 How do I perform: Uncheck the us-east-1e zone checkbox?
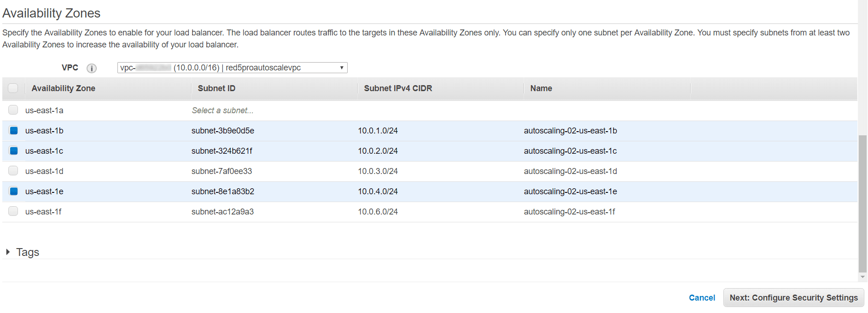tap(13, 191)
